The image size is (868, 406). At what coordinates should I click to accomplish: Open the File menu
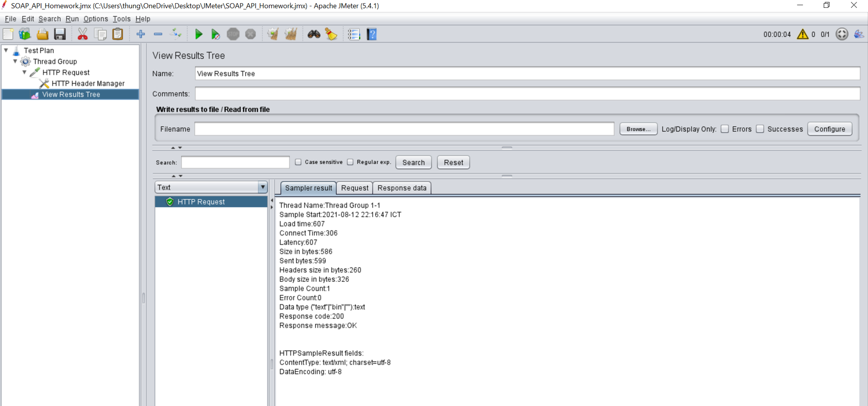pos(11,19)
